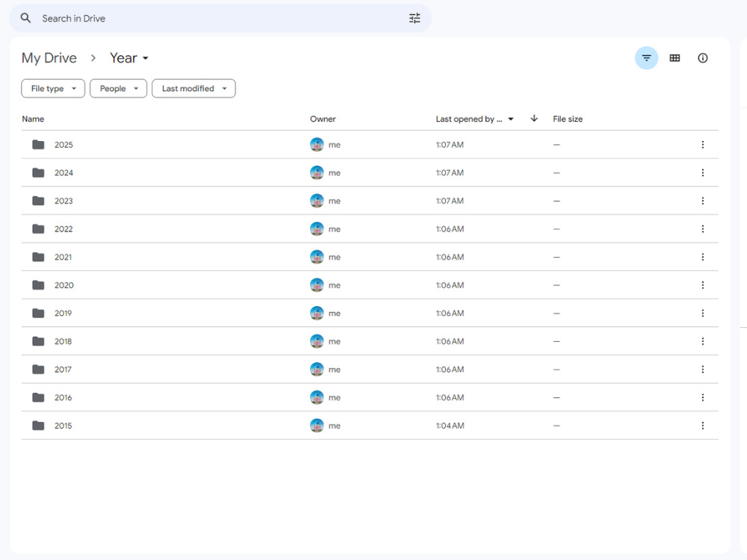Open the Last modified filter dropdown
The width and height of the screenshot is (747, 560).
coord(193,89)
